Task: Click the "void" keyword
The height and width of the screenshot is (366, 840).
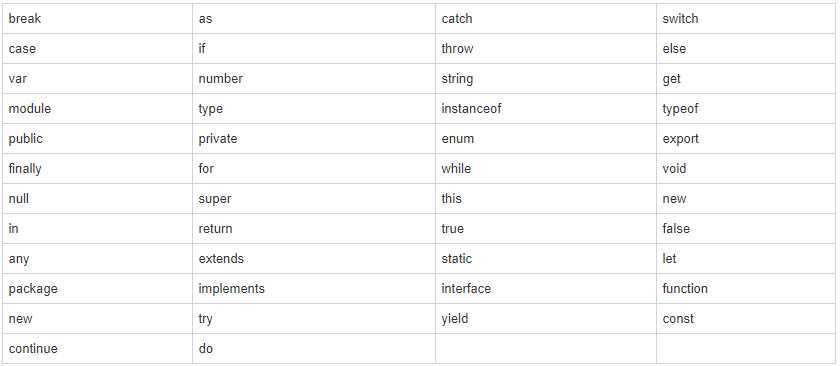Action: [674, 169]
